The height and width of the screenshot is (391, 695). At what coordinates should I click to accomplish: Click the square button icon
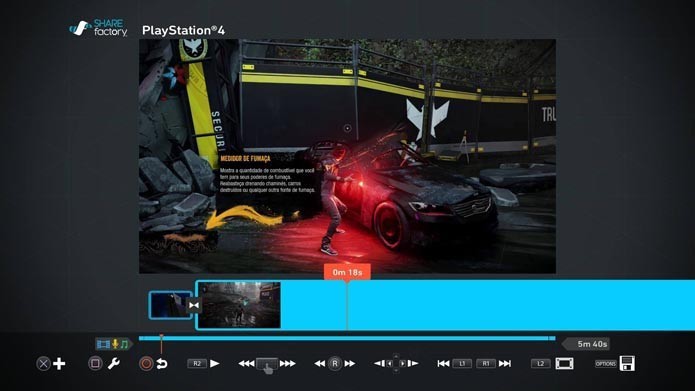tap(95, 364)
